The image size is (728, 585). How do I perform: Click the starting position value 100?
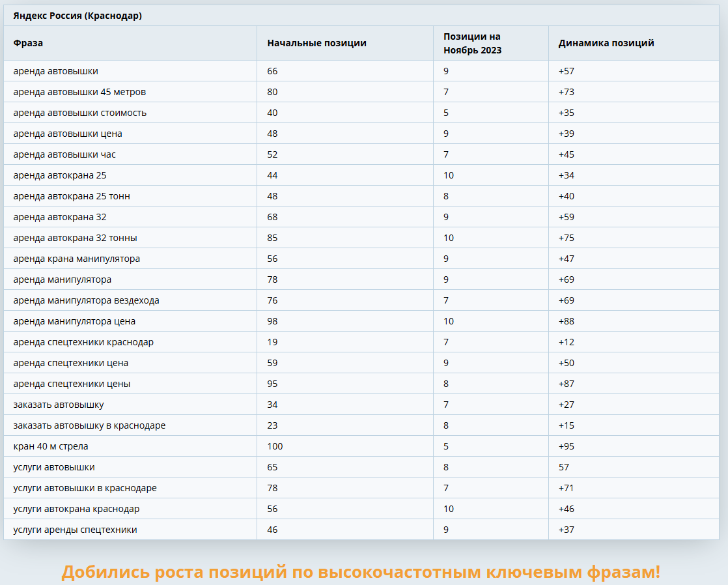(x=275, y=446)
